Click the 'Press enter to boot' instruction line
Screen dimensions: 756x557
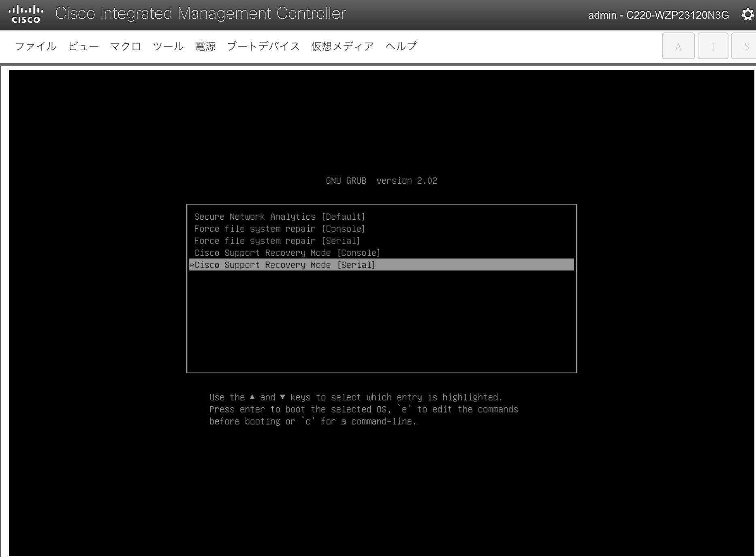[x=364, y=409]
